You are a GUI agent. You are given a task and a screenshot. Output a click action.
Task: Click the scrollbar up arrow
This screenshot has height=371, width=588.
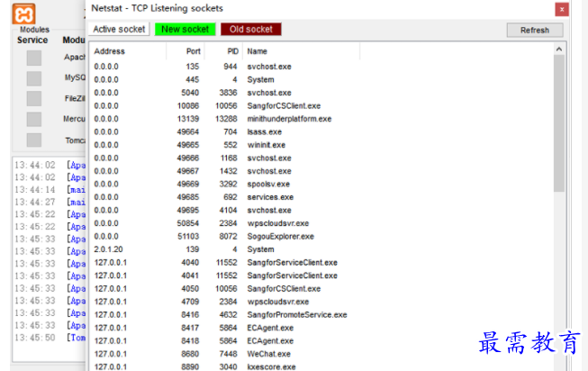(559, 50)
